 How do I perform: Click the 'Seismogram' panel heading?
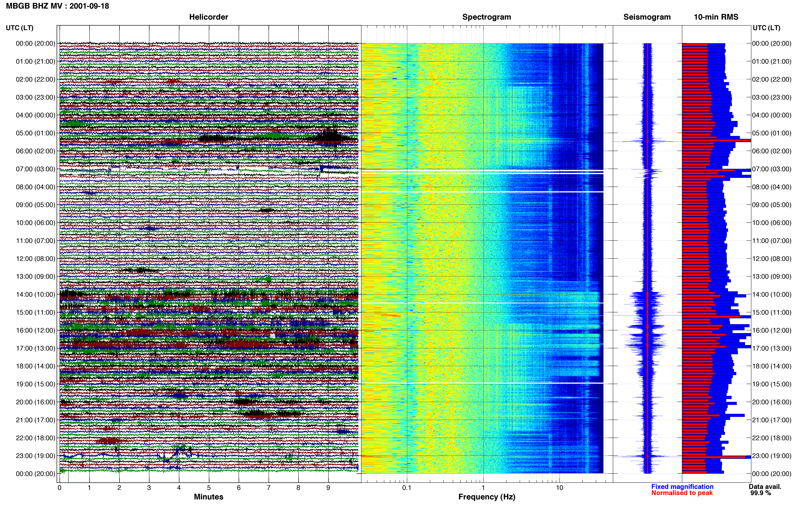[x=647, y=17]
